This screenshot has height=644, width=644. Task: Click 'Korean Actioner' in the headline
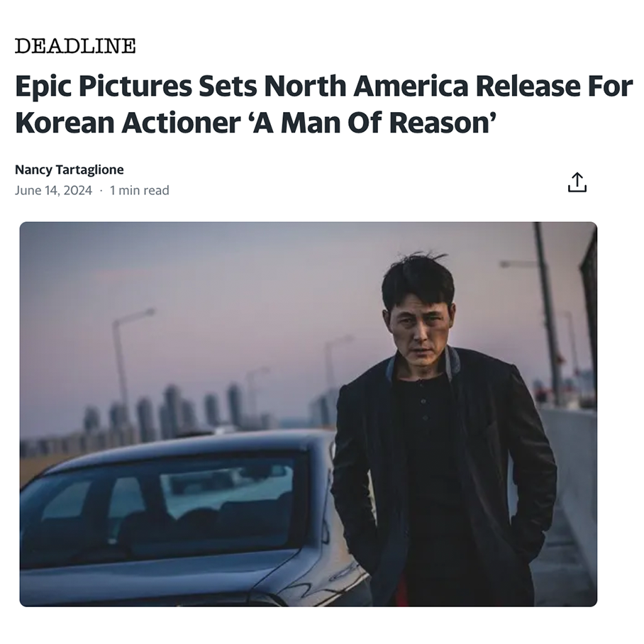click(128, 123)
